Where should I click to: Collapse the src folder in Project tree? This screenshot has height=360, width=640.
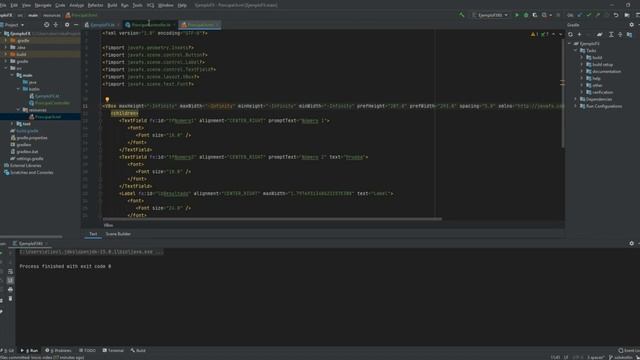(x=6, y=68)
